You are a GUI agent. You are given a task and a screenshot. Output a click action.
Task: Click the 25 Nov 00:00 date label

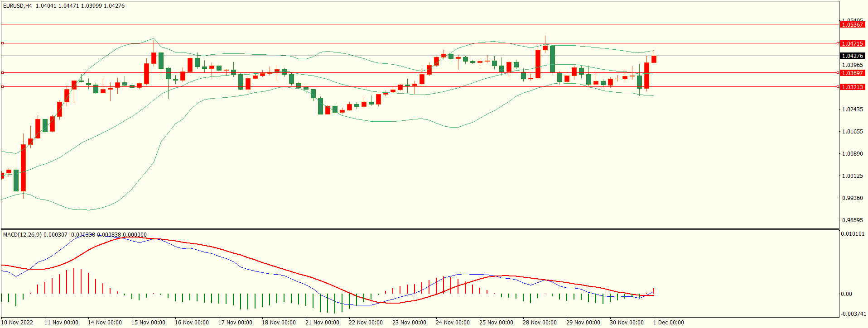click(x=496, y=323)
